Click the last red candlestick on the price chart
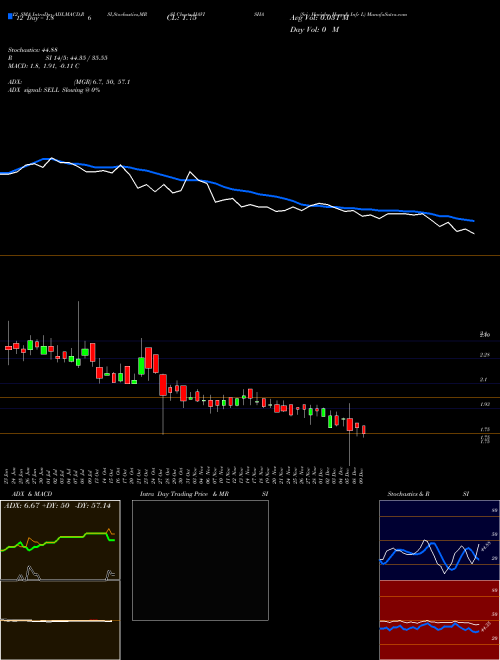 364,430
